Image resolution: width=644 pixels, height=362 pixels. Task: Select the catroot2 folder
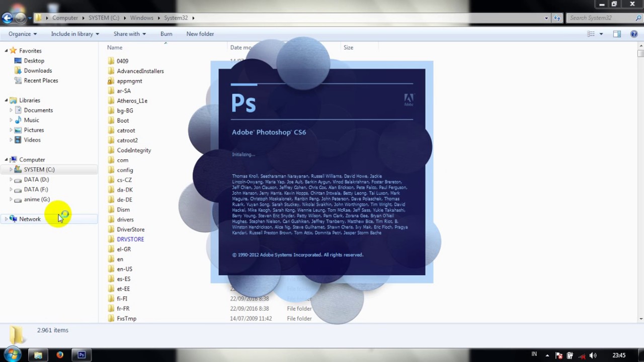point(127,140)
